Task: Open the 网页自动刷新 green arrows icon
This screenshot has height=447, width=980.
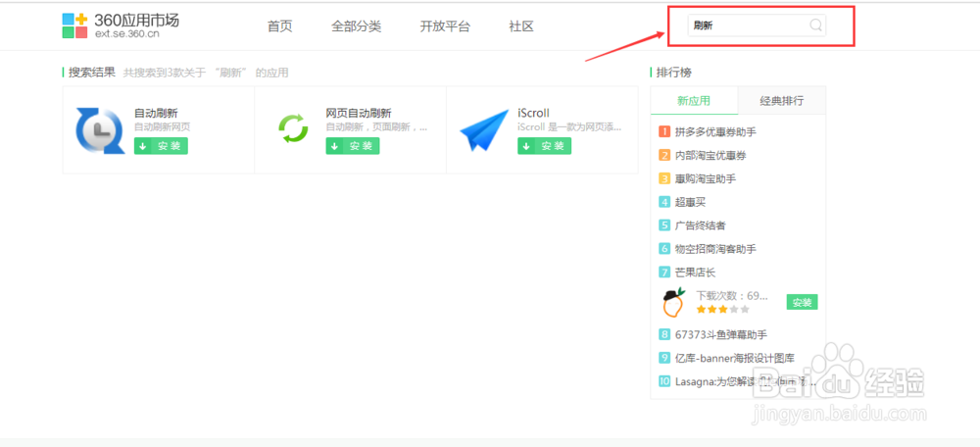Action: click(x=293, y=128)
